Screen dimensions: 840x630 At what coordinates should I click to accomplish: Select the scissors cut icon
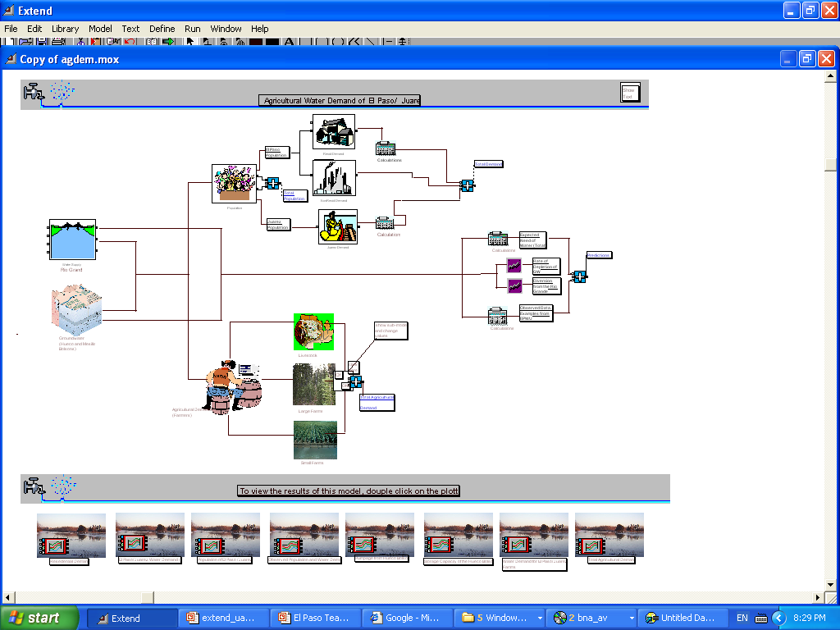(81, 41)
